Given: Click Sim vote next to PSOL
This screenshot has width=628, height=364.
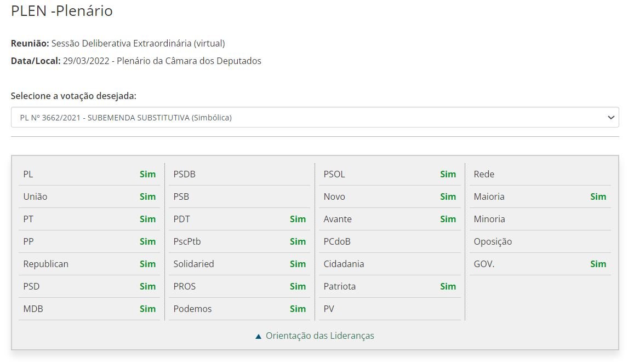Looking at the screenshot, I should (x=448, y=175).
